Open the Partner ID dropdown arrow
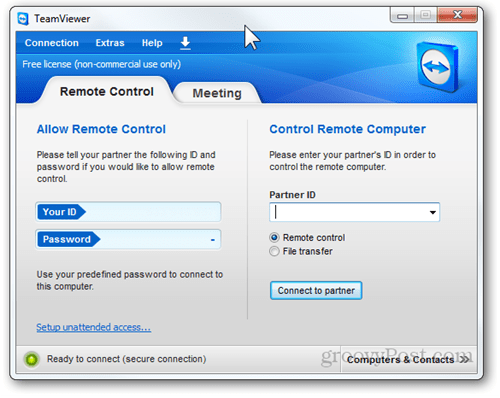Viewport: 500px width, 398px height. pos(433,212)
